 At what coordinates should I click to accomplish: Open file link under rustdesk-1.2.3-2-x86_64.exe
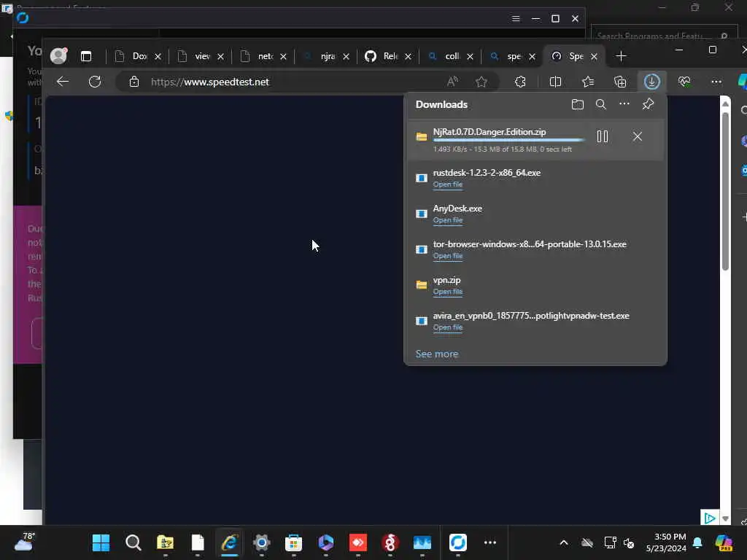(x=448, y=184)
